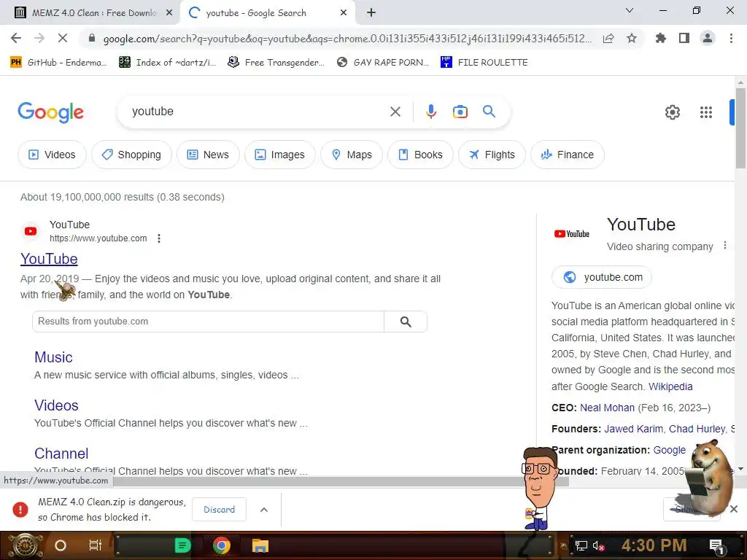This screenshot has height=560, width=747.
Task: Open more options beside the youtube.com URL
Action: pyautogui.click(x=159, y=238)
